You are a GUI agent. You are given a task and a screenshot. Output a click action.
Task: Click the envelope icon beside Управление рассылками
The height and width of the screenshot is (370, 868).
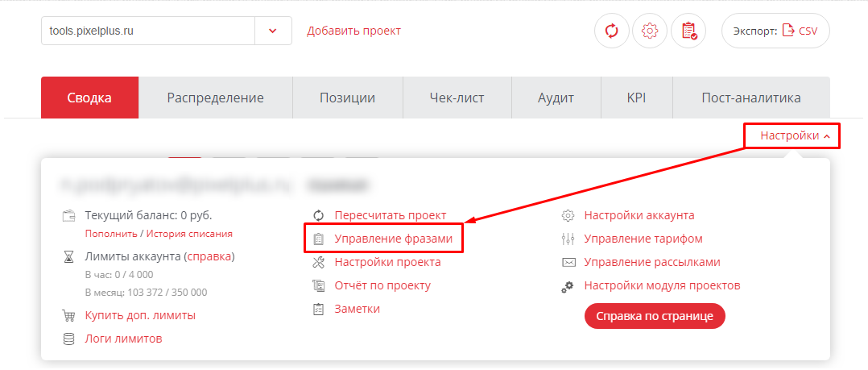(x=568, y=262)
